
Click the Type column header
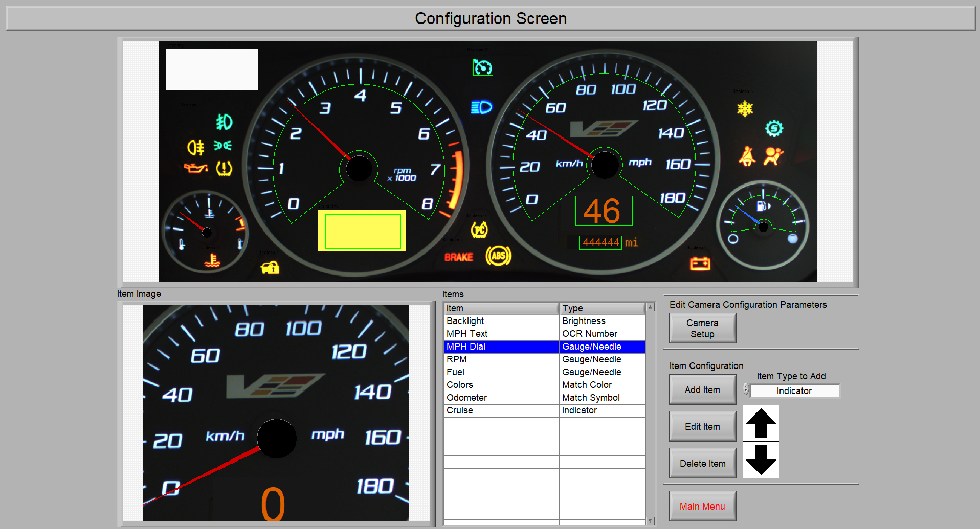(x=602, y=308)
